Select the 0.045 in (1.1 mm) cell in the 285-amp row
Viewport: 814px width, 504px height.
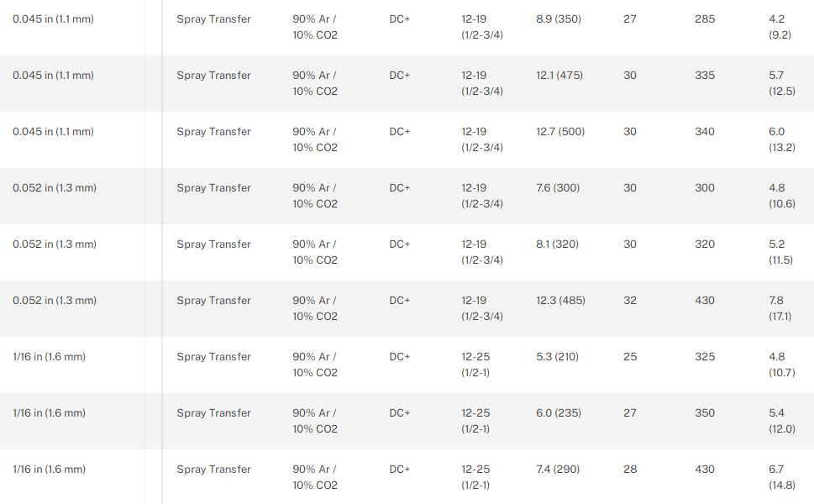click(x=53, y=19)
